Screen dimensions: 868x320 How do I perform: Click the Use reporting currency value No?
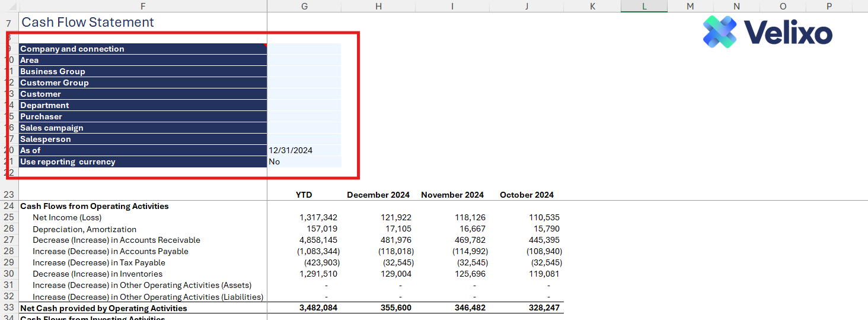point(304,161)
